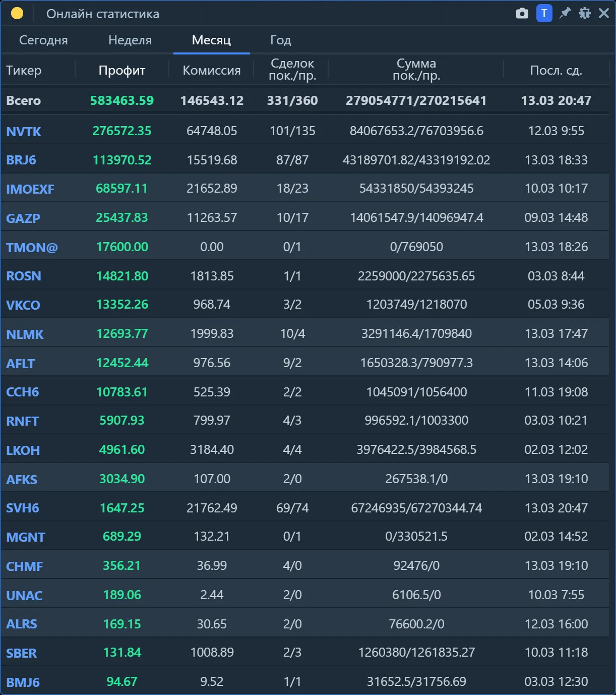This screenshot has width=616, height=695.
Task: Open the MGNT ticker
Action: click(x=26, y=537)
